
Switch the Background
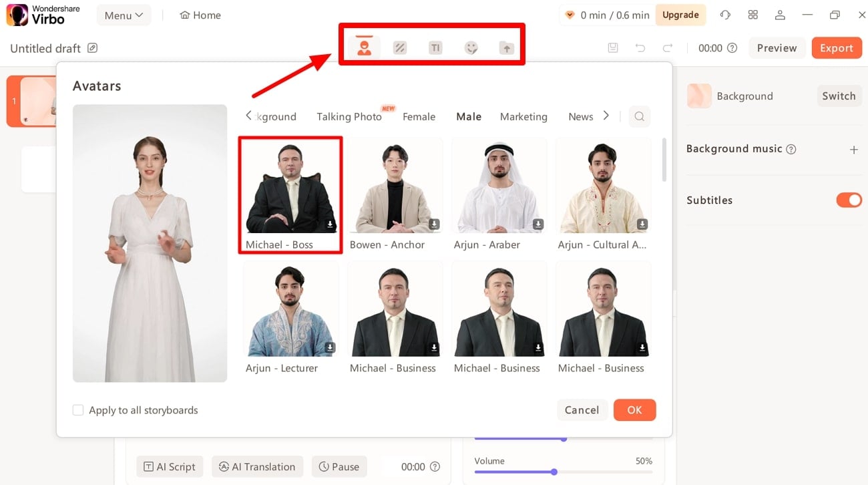pyautogui.click(x=839, y=96)
